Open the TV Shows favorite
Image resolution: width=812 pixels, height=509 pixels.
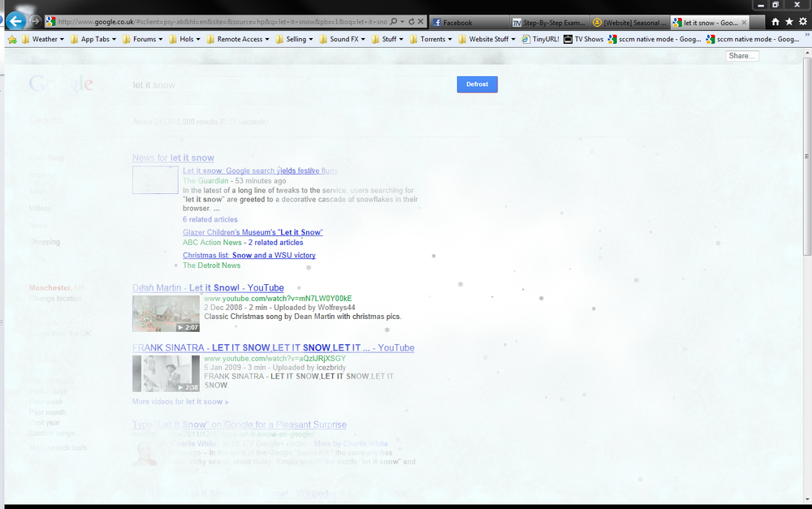[x=584, y=39]
